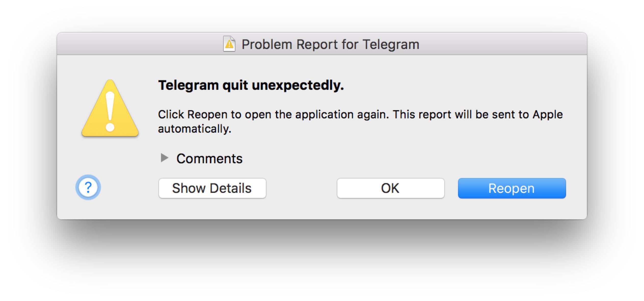Click the Comments label text
Image resolution: width=644 pixels, height=301 pixels.
point(209,159)
